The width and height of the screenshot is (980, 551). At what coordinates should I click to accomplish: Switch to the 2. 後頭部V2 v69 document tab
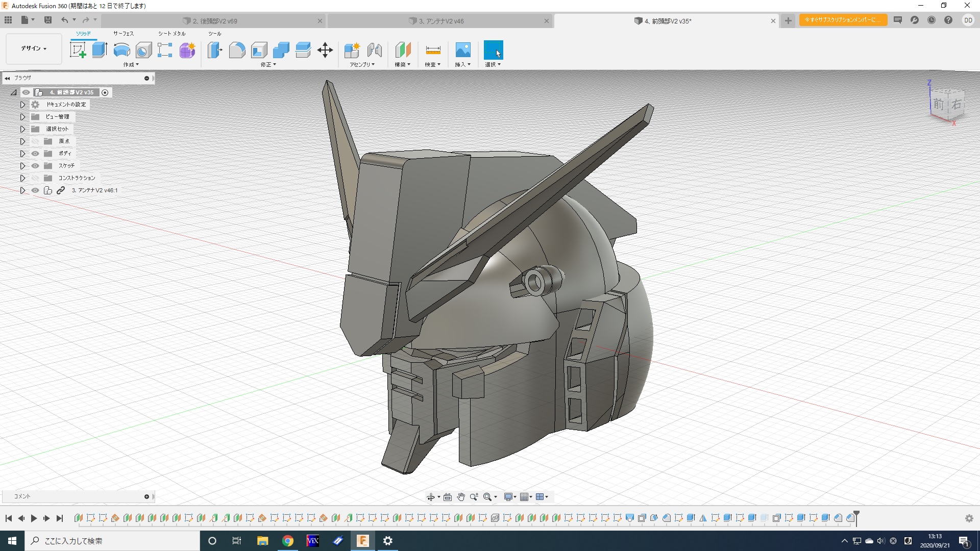pyautogui.click(x=214, y=21)
